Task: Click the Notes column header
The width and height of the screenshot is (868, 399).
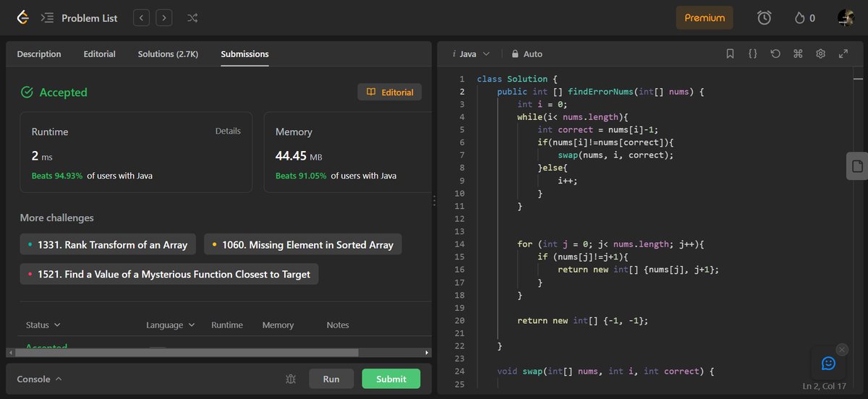Action: [x=338, y=325]
